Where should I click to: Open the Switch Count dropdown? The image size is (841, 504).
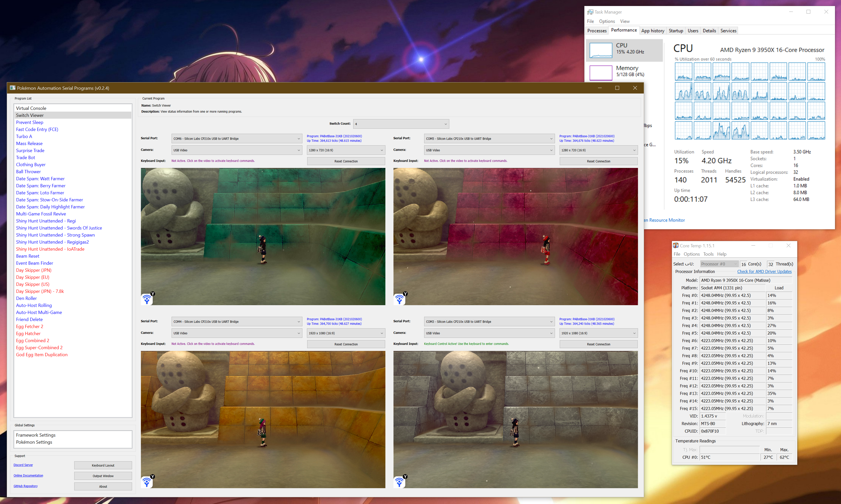click(x=401, y=124)
